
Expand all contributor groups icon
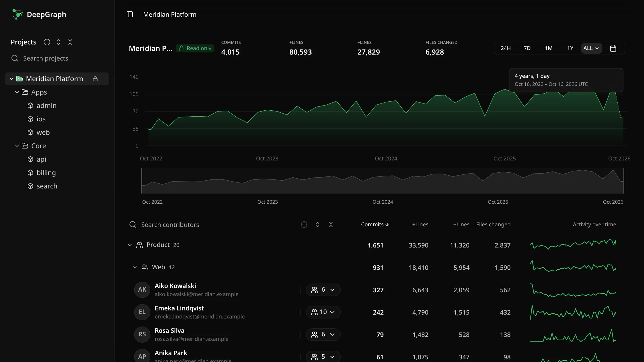(318, 225)
